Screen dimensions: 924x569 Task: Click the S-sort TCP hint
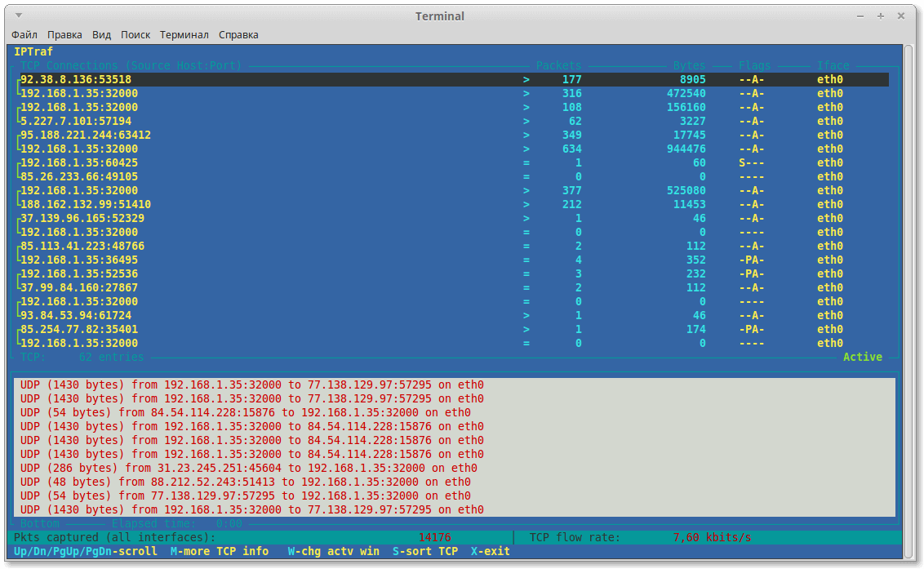point(425,551)
